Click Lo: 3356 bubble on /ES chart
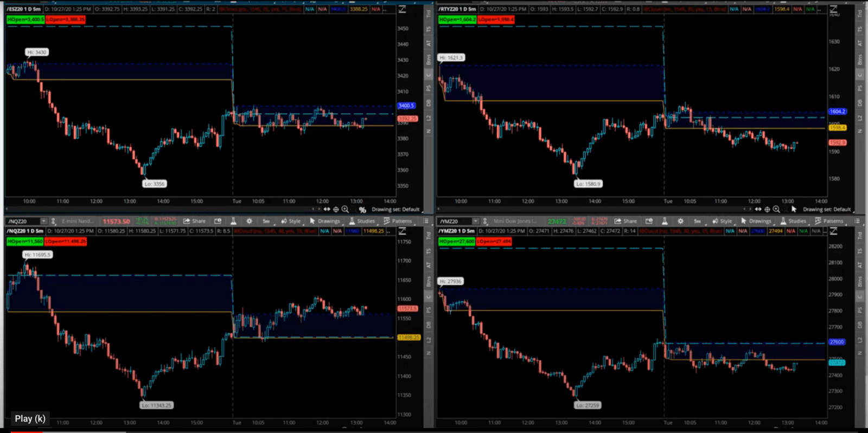Image resolution: width=868 pixels, height=433 pixels. point(155,184)
